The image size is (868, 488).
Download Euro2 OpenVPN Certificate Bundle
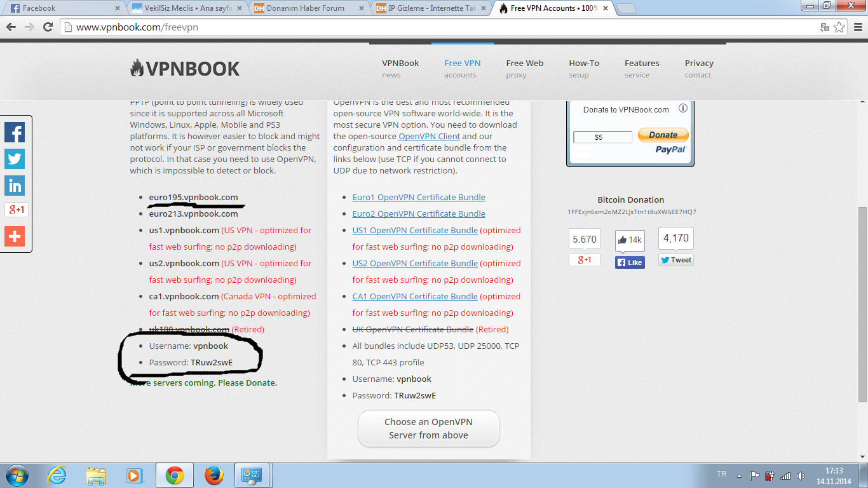point(419,213)
